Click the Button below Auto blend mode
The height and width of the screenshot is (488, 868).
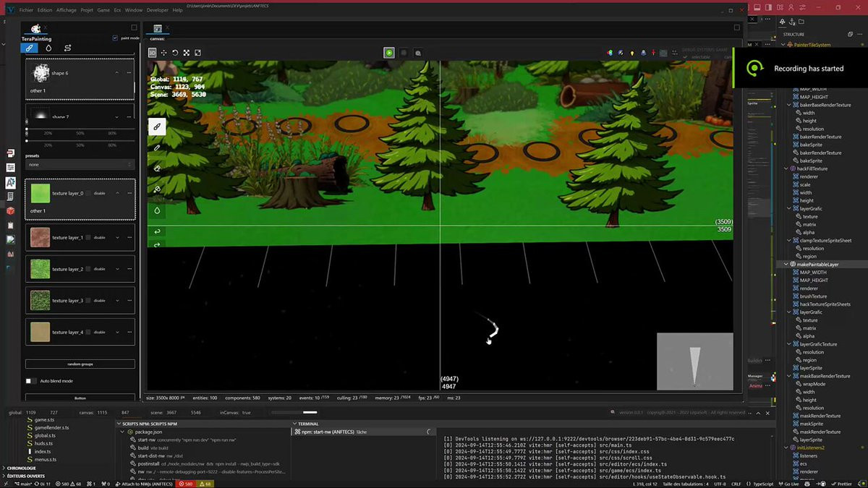click(x=80, y=398)
